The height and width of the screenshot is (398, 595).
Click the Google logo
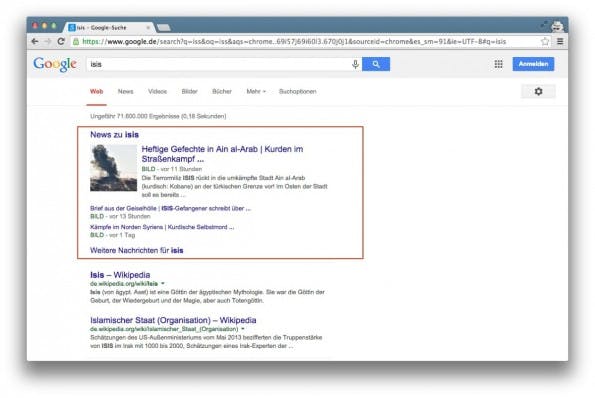coord(55,64)
